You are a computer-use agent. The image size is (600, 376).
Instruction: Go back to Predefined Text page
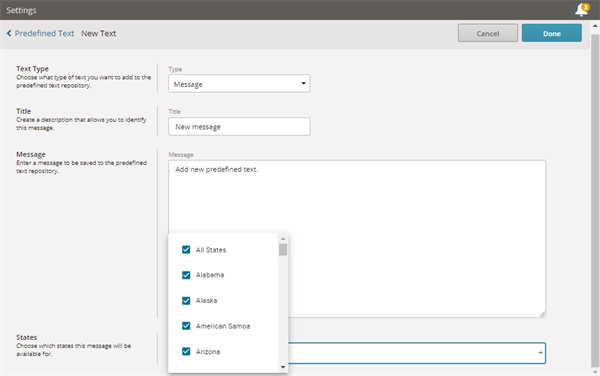point(44,34)
